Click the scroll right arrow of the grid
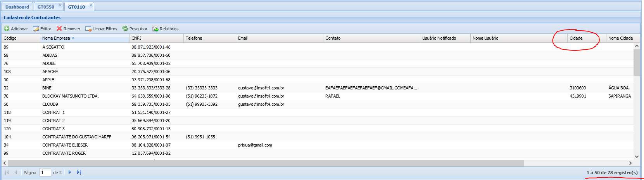This screenshot has width=644, height=180. coord(630,163)
